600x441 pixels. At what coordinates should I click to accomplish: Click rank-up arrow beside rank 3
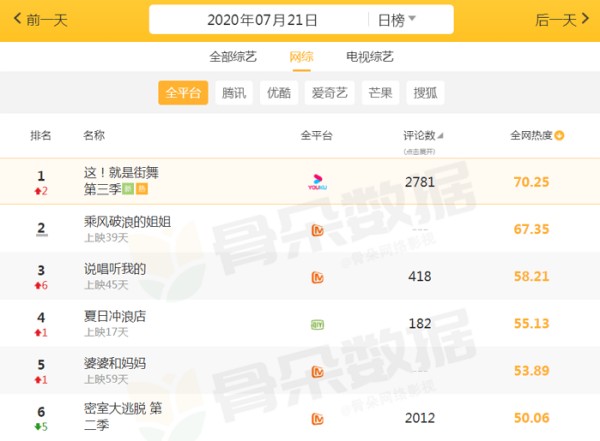[x=38, y=286]
